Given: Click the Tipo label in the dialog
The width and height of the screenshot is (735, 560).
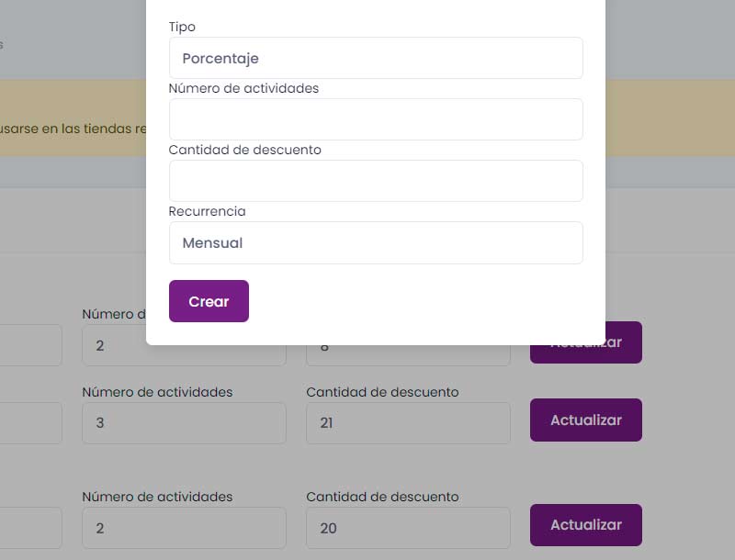Looking at the screenshot, I should [182, 27].
